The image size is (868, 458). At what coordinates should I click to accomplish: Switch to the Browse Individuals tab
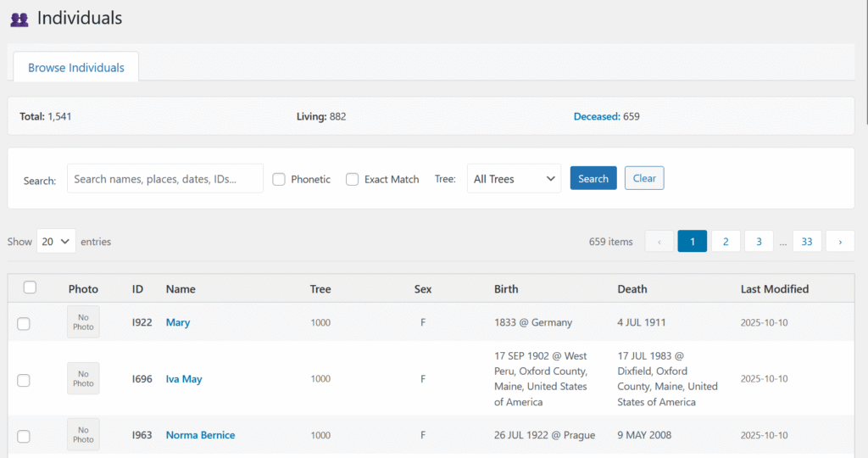point(76,68)
